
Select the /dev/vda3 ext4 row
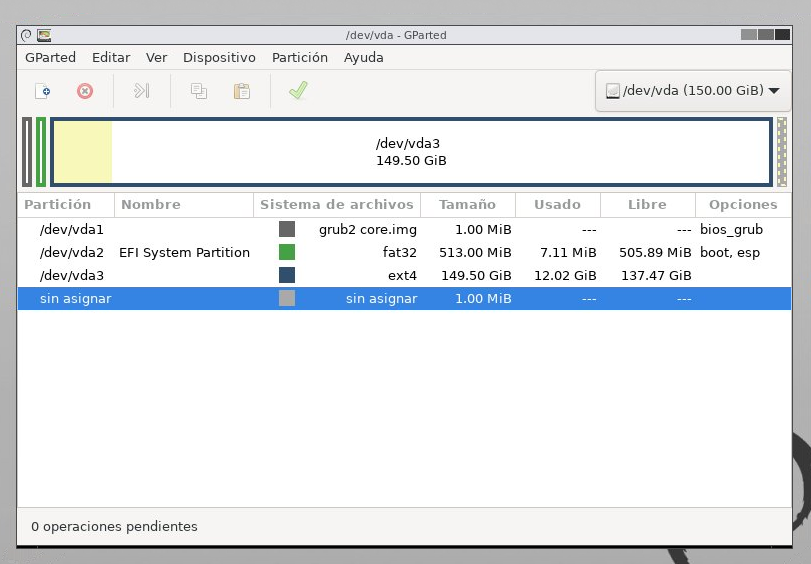(x=72, y=276)
